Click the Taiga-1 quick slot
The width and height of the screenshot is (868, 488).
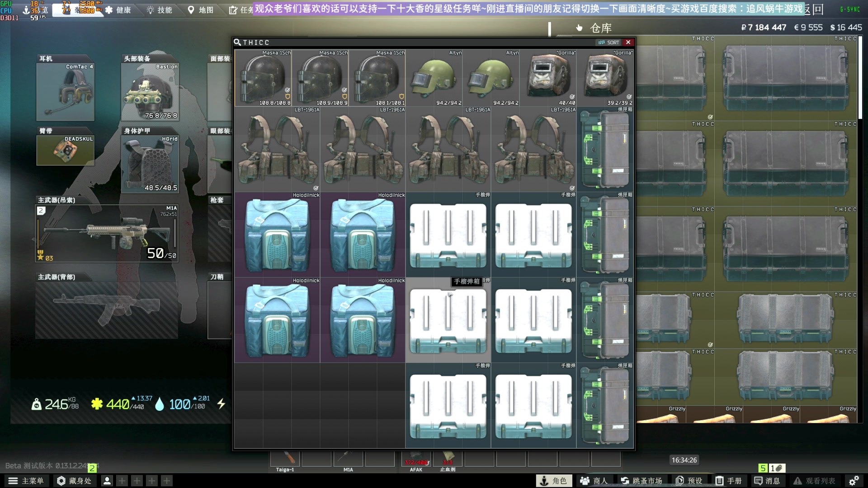[x=285, y=459]
